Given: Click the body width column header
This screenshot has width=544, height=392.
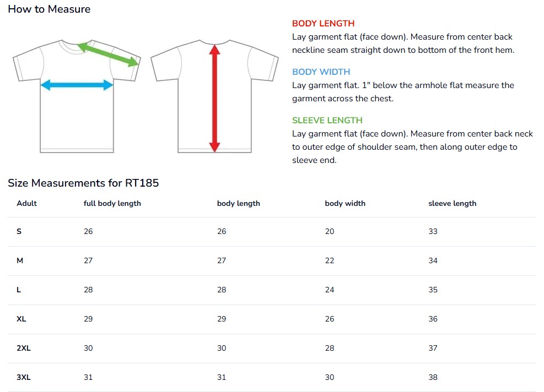Looking at the screenshot, I should click(345, 204).
